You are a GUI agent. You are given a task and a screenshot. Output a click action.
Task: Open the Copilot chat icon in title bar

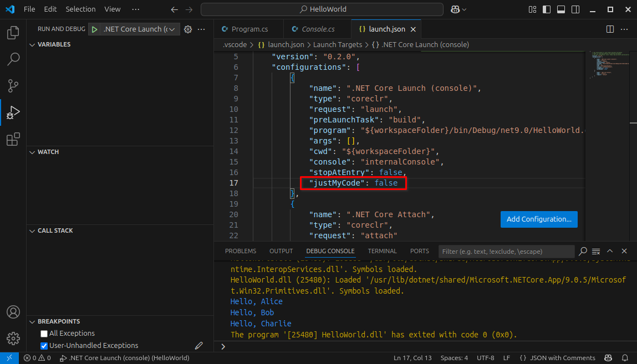(x=455, y=9)
